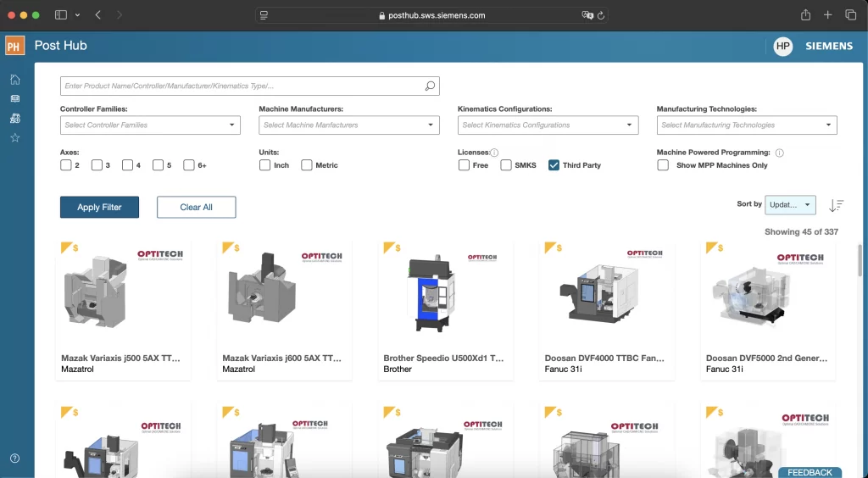Click the Safari sidebar toggle icon
The width and height of the screenshot is (868, 478).
coord(61,15)
